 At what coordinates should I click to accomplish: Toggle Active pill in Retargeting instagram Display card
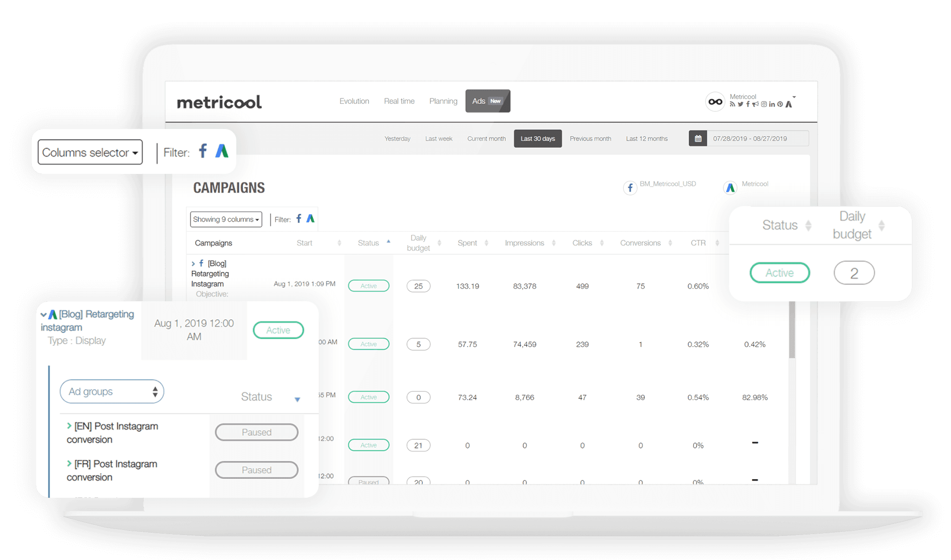pyautogui.click(x=278, y=330)
